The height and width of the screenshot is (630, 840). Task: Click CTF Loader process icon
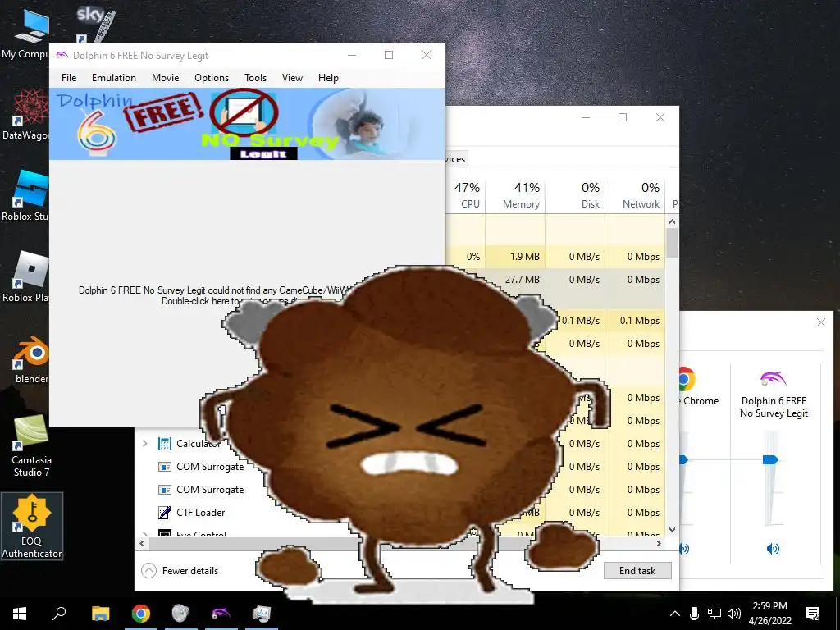[164, 513]
